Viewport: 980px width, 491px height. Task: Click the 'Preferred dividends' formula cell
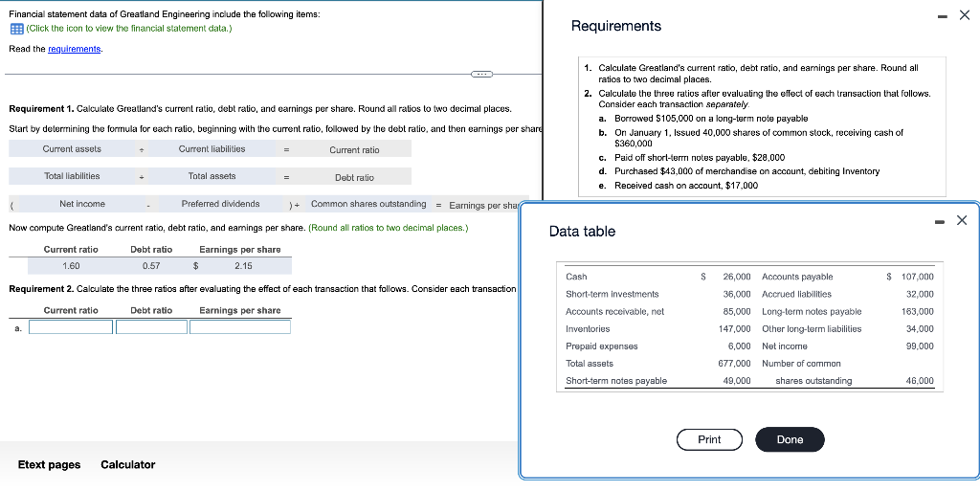[x=221, y=204]
